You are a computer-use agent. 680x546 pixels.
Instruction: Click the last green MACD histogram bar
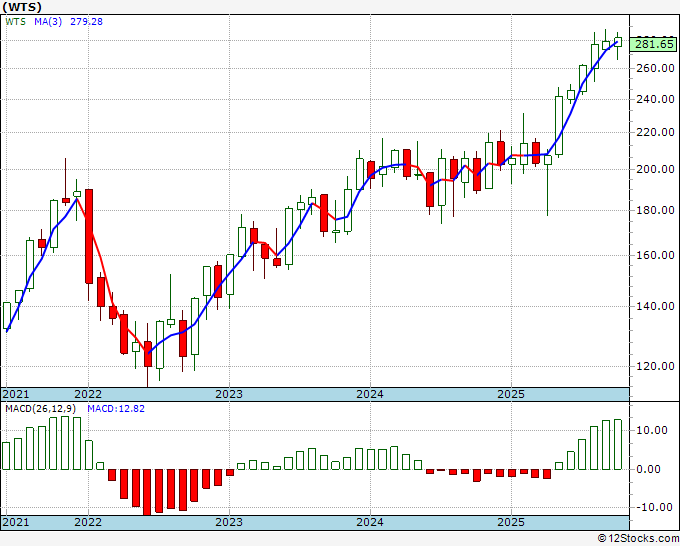(618, 445)
